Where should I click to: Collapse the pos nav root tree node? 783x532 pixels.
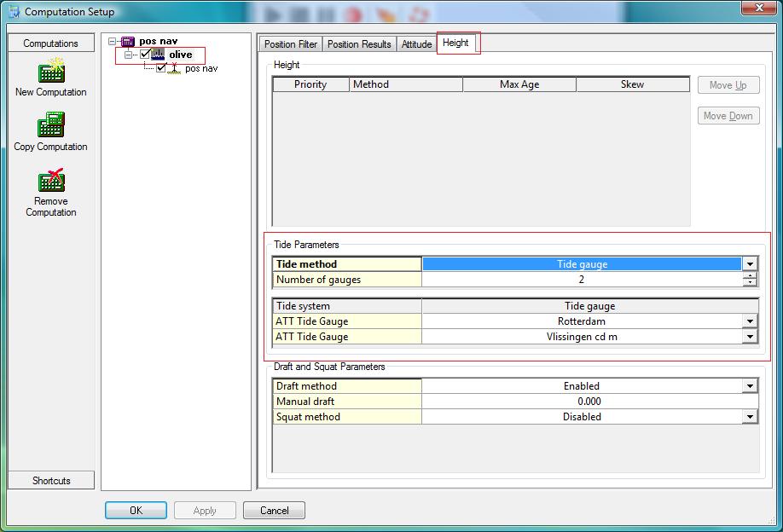pyautogui.click(x=113, y=41)
